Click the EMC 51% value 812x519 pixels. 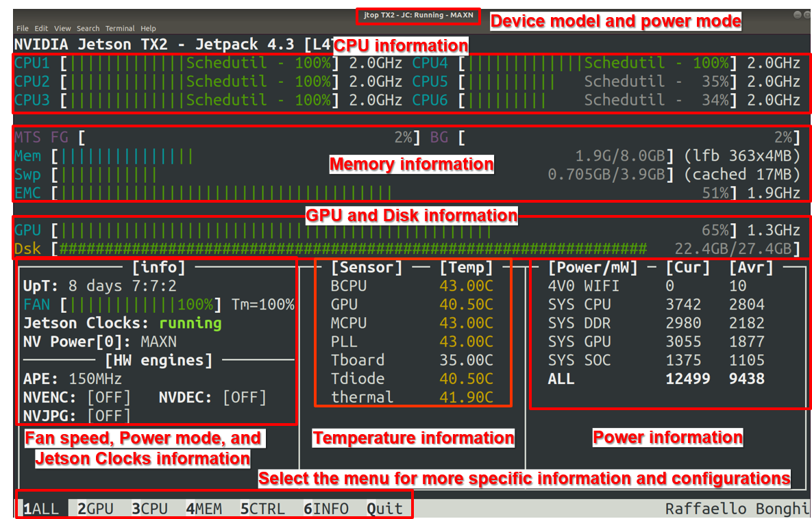click(x=715, y=193)
